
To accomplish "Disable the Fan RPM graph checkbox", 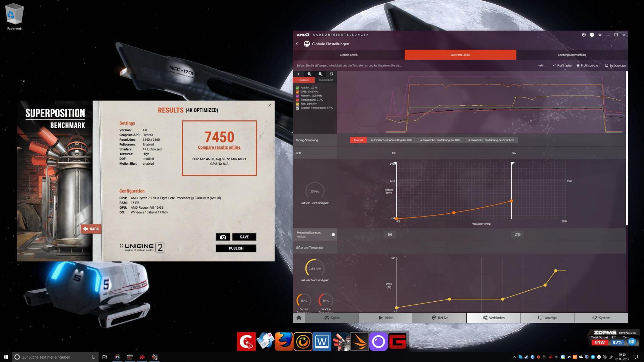I will pyautogui.click(x=297, y=104).
